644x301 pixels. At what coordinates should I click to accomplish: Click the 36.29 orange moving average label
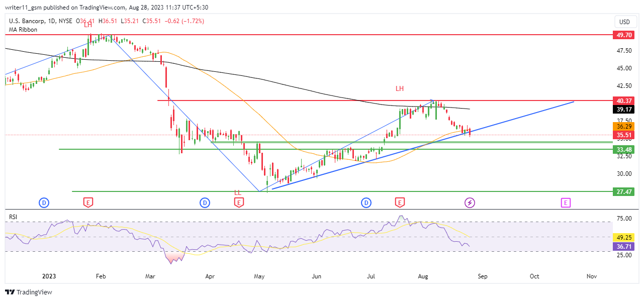click(623, 126)
